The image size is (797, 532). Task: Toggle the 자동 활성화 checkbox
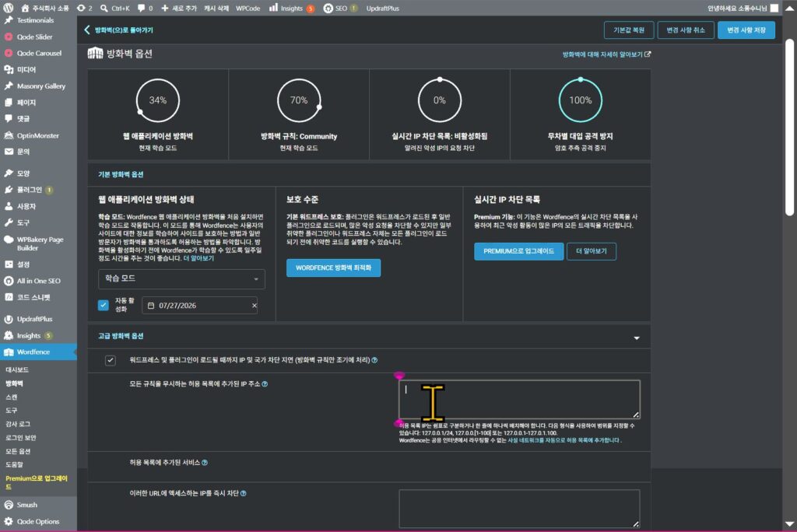pyautogui.click(x=104, y=305)
